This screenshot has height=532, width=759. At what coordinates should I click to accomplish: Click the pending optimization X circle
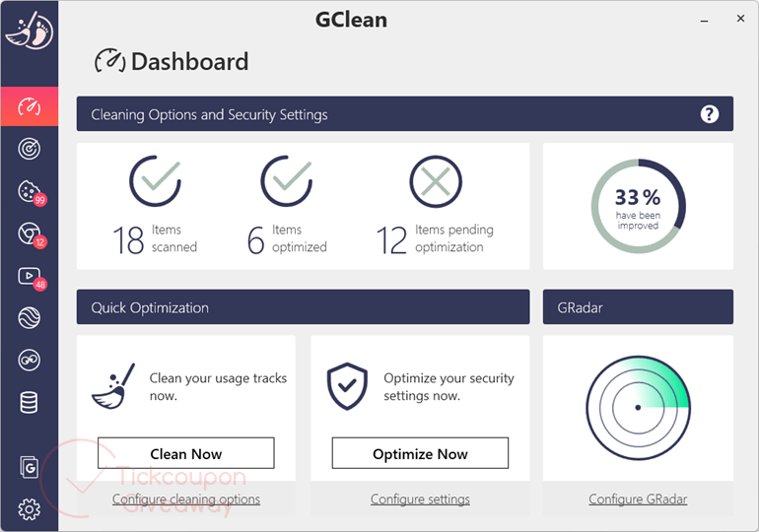pos(436,181)
